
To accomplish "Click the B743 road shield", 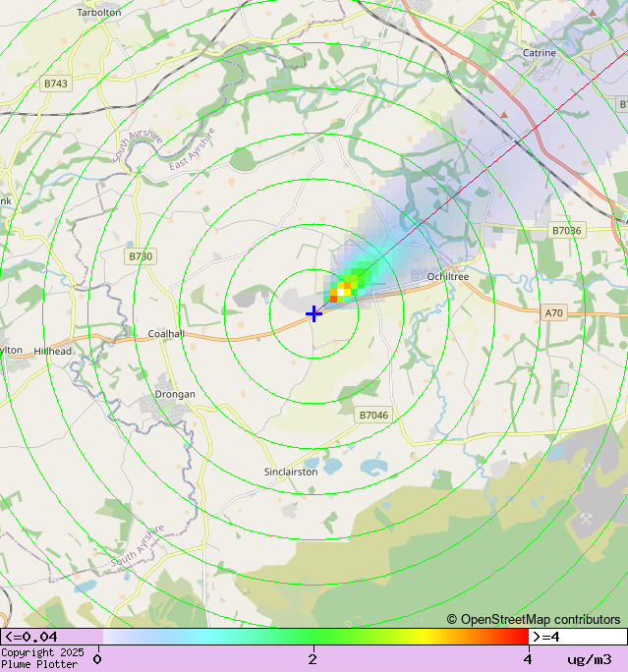I will [56, 84].
